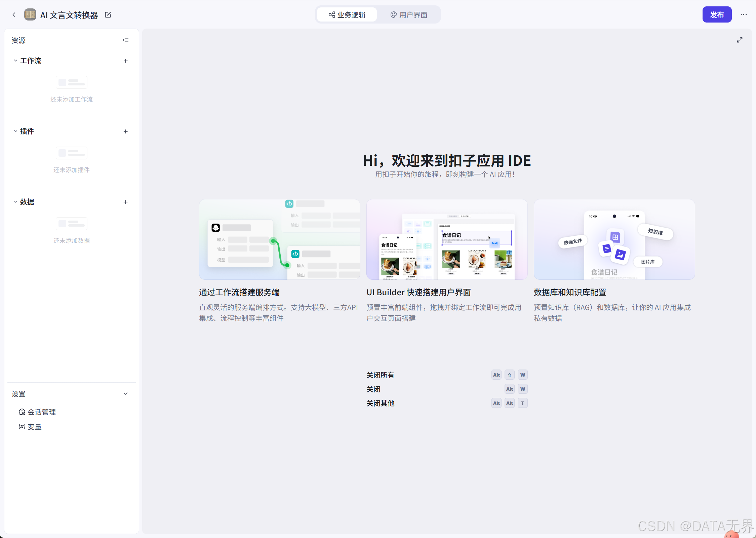Switch to the 用户界面 tab
Screen dimensions: 756x538
[x=409, y=15]
